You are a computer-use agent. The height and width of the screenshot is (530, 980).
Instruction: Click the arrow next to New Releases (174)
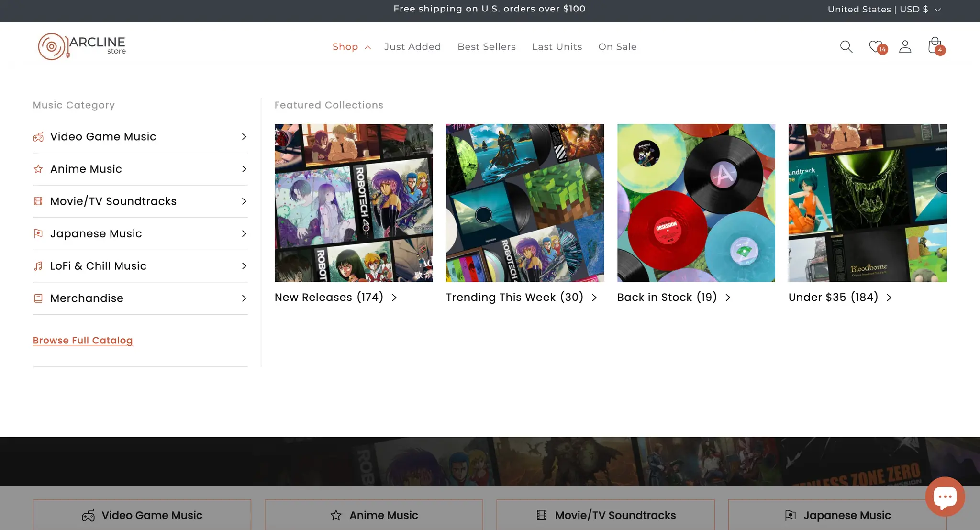click(x=394, y=298)
